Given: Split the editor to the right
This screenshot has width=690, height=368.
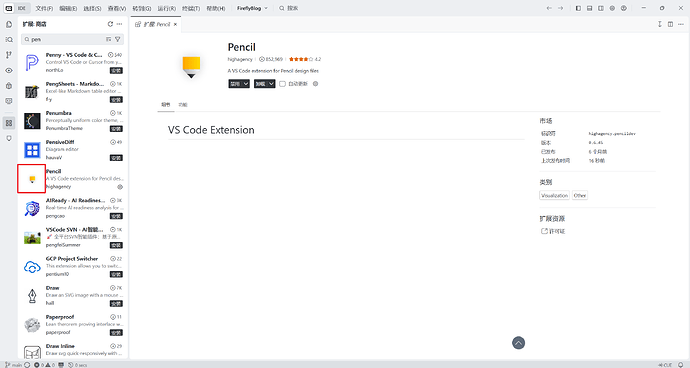Looking at the screenshot, I should [670, 24].
